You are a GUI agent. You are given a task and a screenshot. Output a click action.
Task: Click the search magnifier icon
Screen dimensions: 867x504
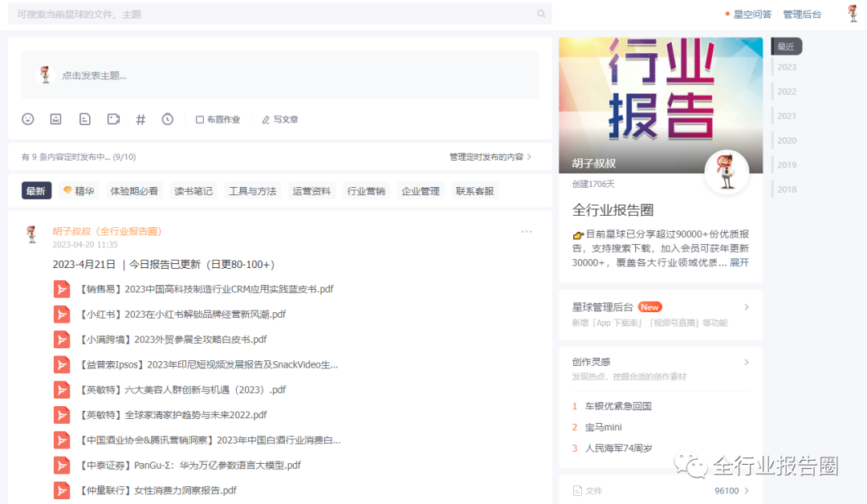pyautogui.click(x=541, y=14)
